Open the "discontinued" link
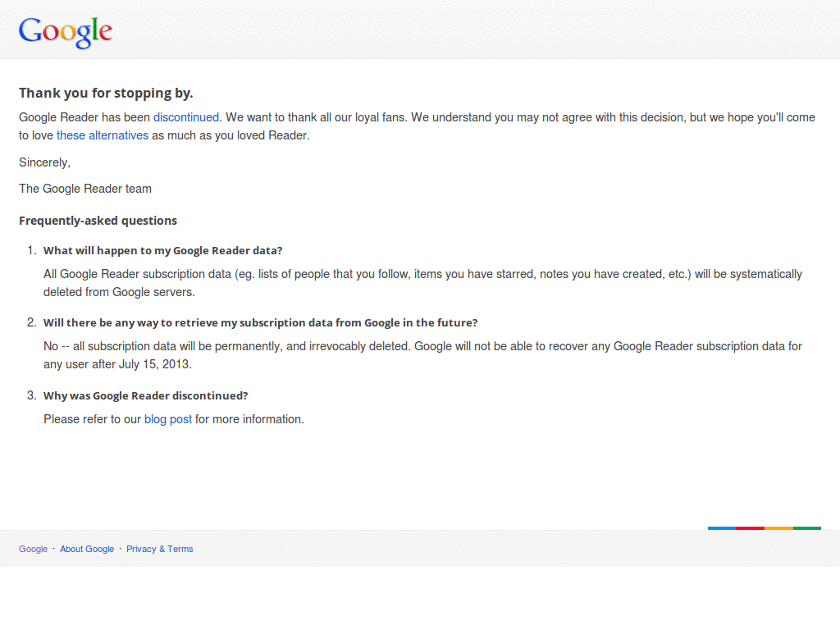The width and height of the screenshot is (840, 630). click(186, 117)
